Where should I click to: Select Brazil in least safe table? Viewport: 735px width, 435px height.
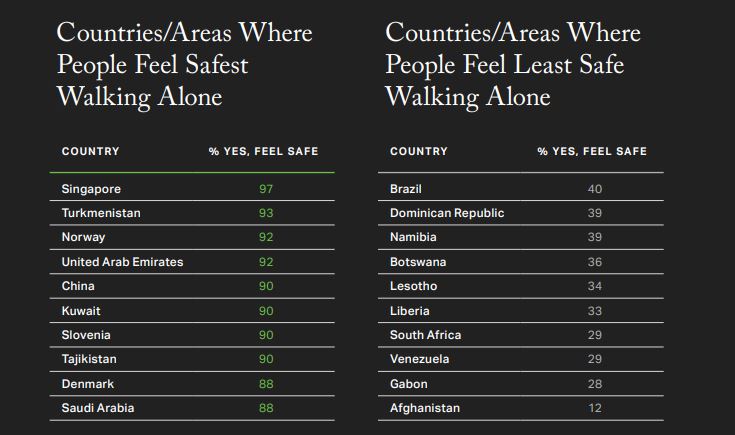pos(407,189)
